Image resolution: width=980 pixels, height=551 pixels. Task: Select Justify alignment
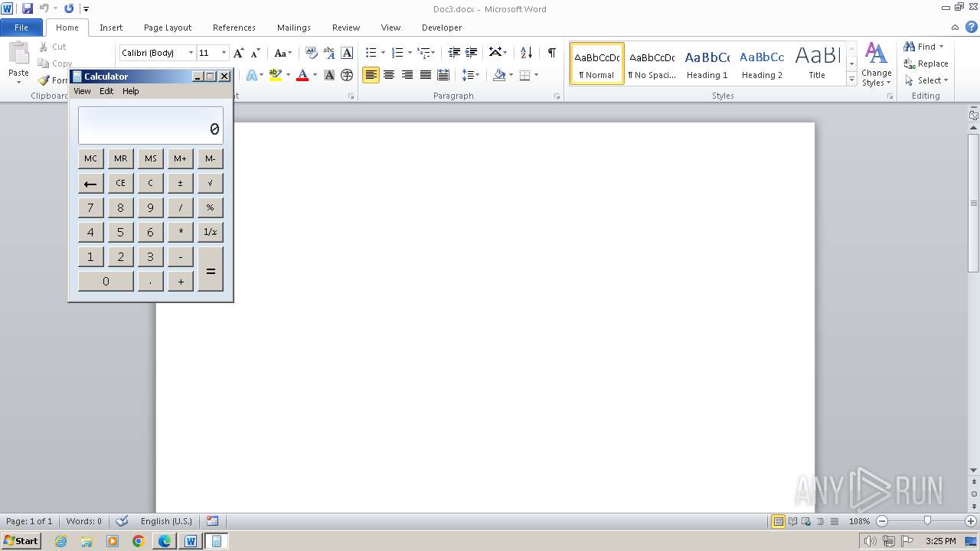pos(425,75)
